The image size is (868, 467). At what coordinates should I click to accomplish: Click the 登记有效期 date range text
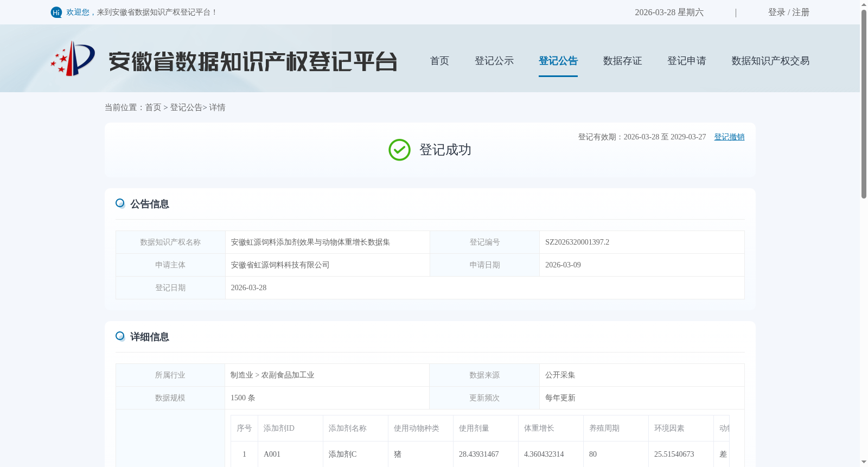click(642, 137)
